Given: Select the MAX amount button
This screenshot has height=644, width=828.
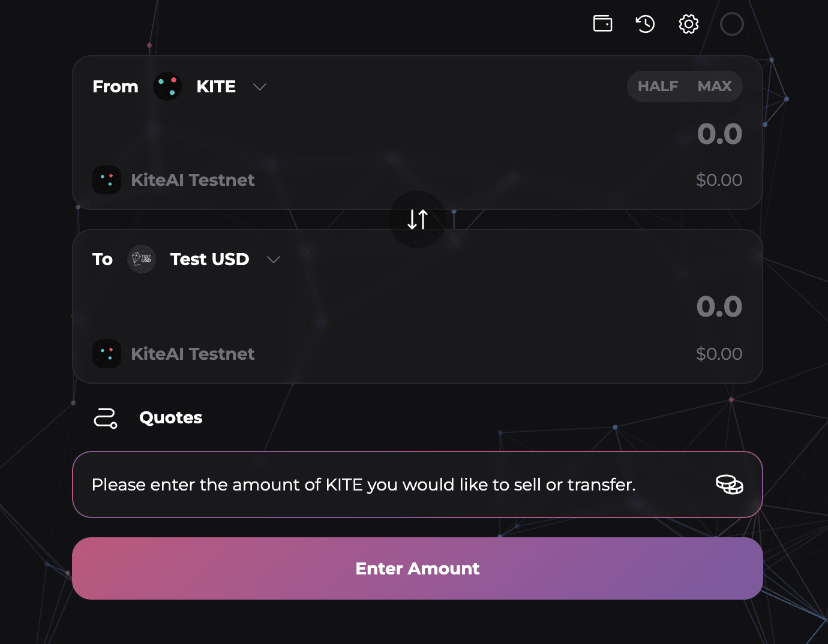Looking at the screenshot, I should click(715, 86).
